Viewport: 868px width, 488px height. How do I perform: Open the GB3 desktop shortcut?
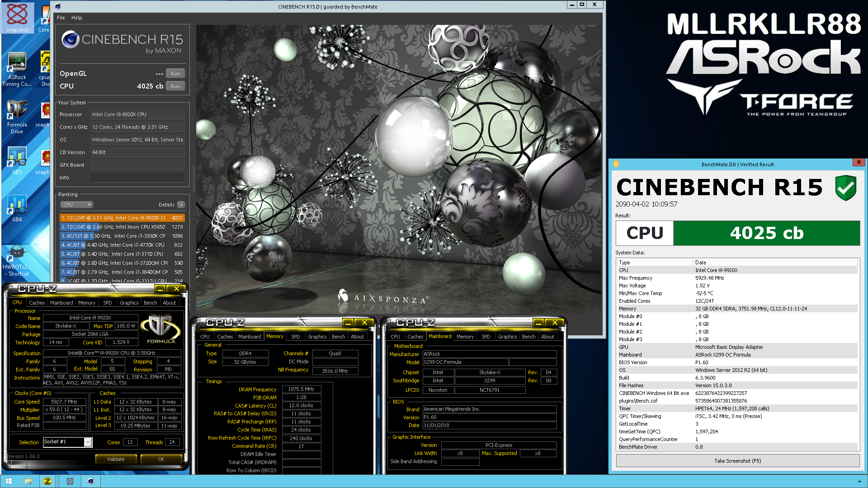pos(17,161)
